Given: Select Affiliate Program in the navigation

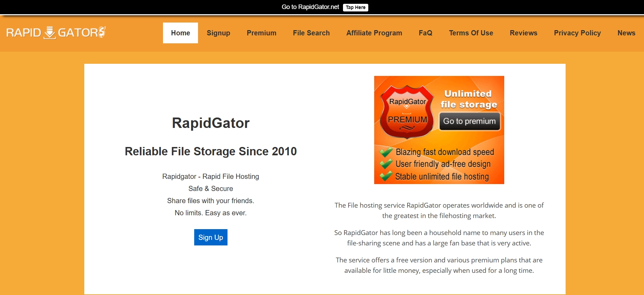Looking at the screenshot, I should pos(374,33).
